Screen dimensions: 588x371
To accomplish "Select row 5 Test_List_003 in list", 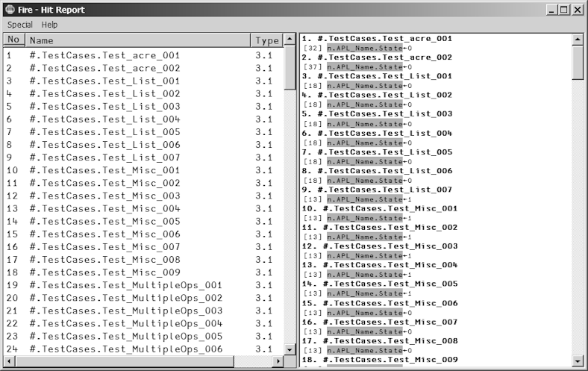I will (x=143, y=107).
